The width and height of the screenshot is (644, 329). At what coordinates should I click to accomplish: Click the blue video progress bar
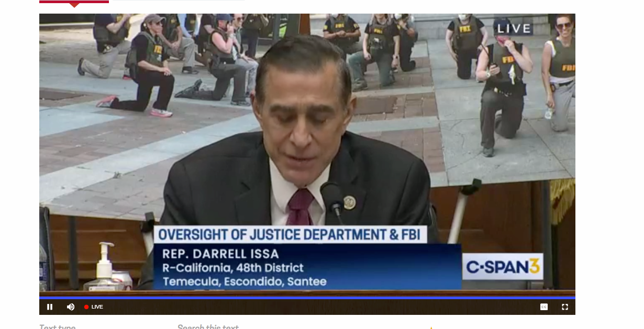tap(307, 298)
